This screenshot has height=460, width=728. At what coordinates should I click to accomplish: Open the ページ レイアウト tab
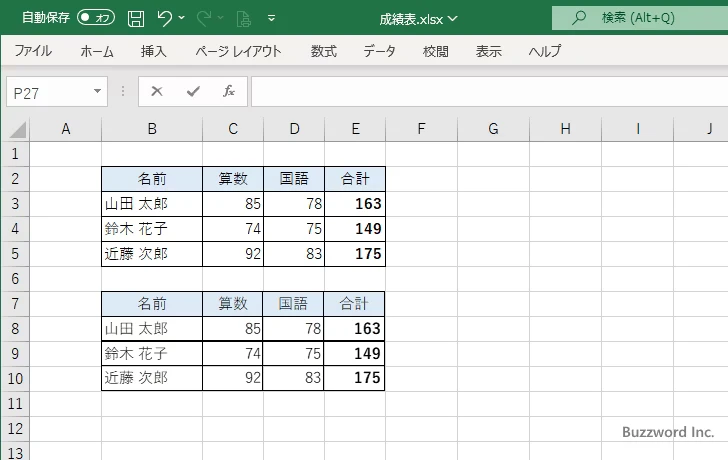pos(238,51)
